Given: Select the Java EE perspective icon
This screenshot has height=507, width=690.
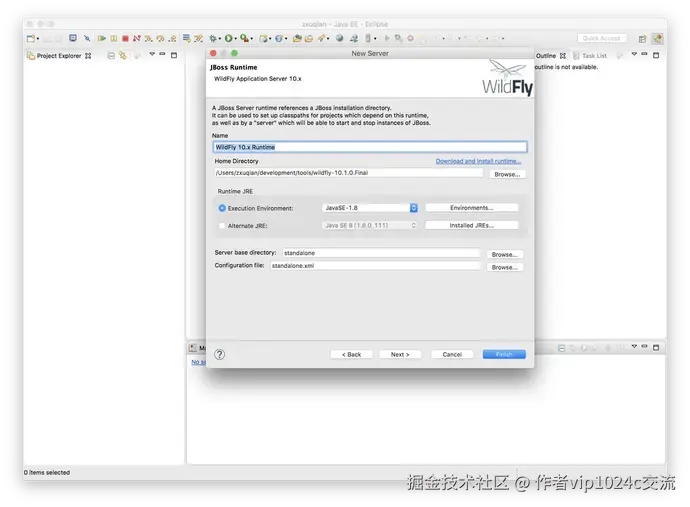Looking at the screenshot, I should 657,39.
